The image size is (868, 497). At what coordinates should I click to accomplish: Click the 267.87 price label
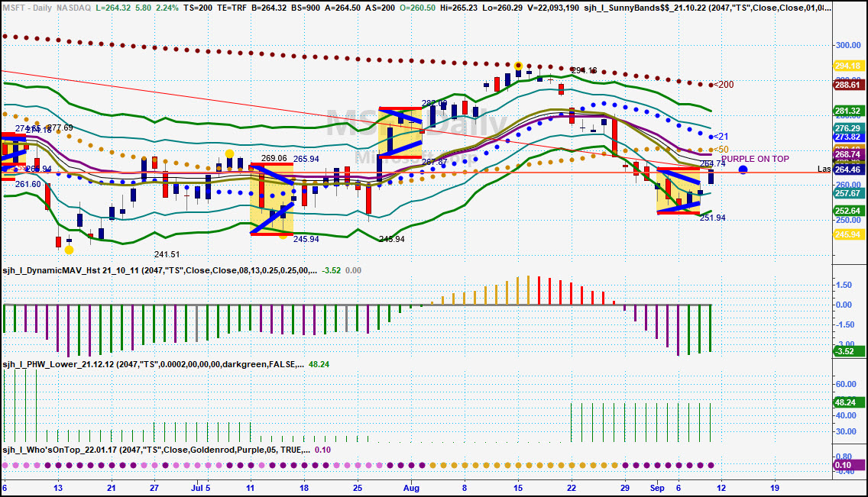pos(434,162)
